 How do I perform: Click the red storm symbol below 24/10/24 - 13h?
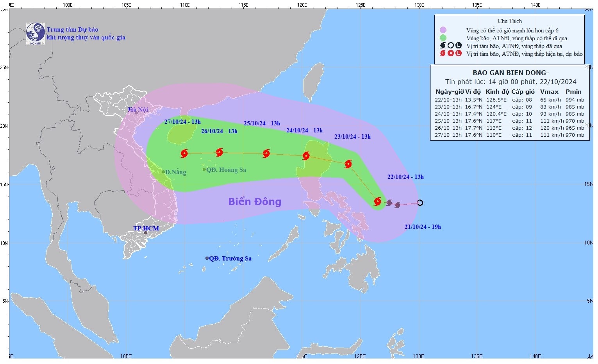pos(306,156)
